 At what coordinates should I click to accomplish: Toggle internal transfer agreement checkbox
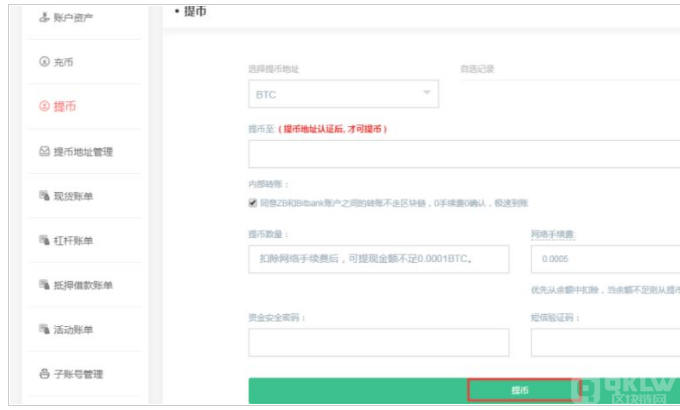point(253,203)
